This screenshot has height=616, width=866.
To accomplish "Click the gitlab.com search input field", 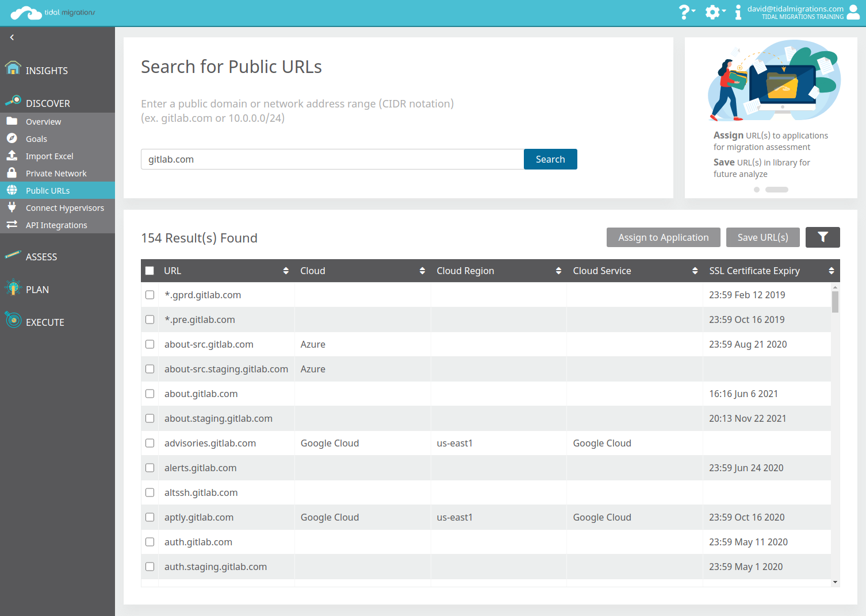I will 332,159.
